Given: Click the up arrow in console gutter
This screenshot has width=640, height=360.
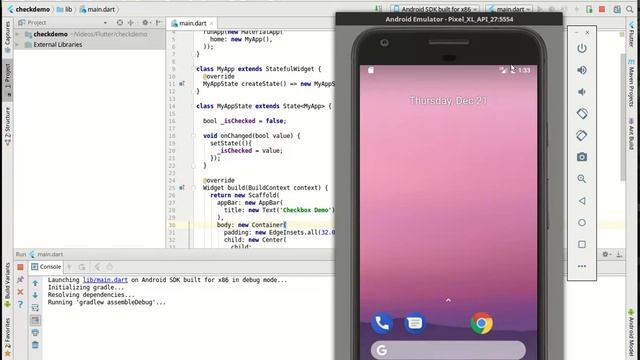Looking at the screenshot, I should click(x=36, y=283).
